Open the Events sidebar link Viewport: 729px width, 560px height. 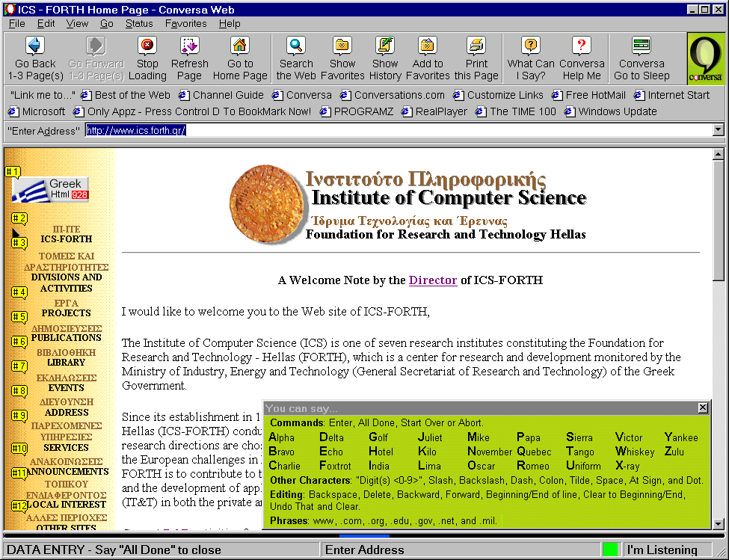click(67, 383)
